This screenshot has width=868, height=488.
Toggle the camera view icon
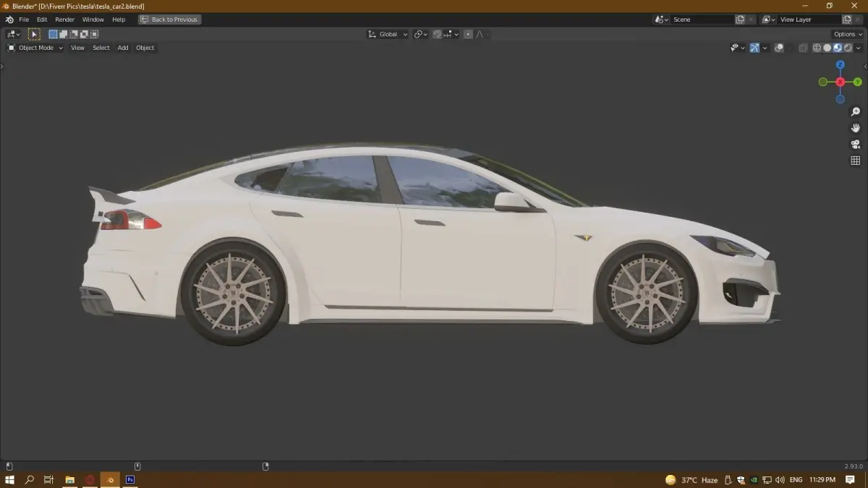click(x=856, y=144)
